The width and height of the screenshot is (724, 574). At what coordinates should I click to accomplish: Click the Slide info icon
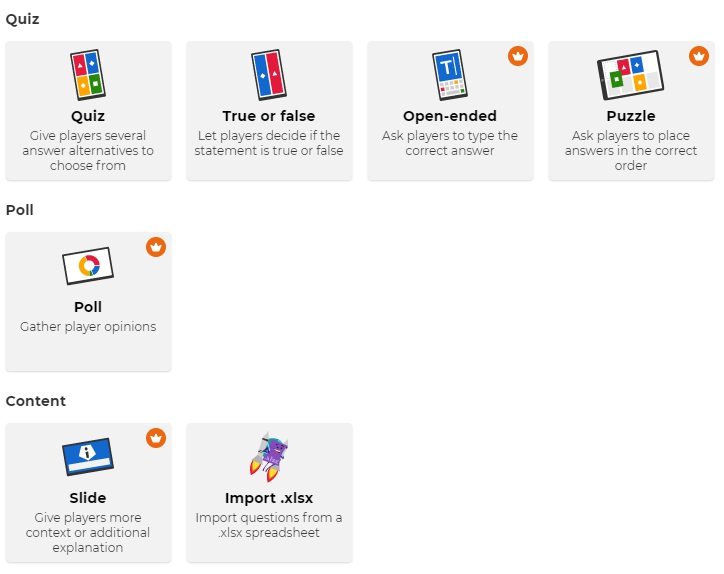click(x=88, y=457)
